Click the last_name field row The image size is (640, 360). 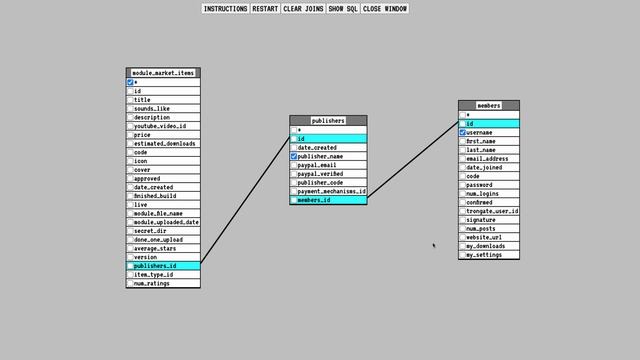pos(489,150)
